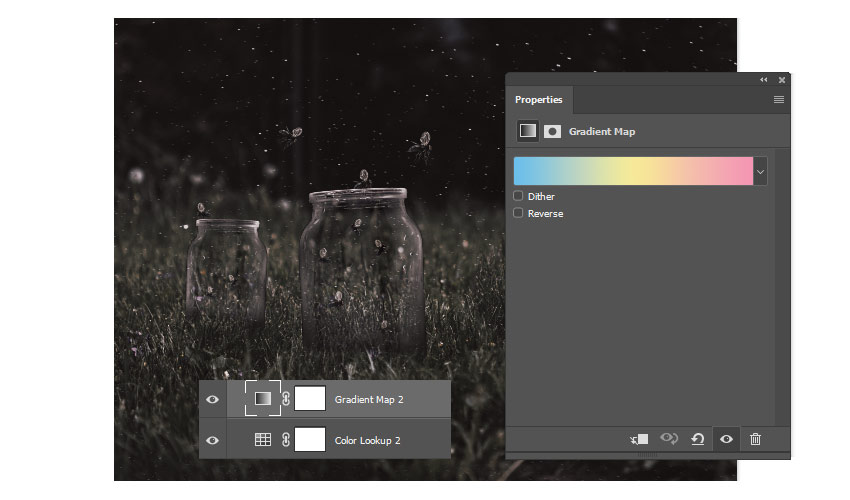Click the Color Lookup 2 layer mask
The image size is (850, 500).
point(310,439)
